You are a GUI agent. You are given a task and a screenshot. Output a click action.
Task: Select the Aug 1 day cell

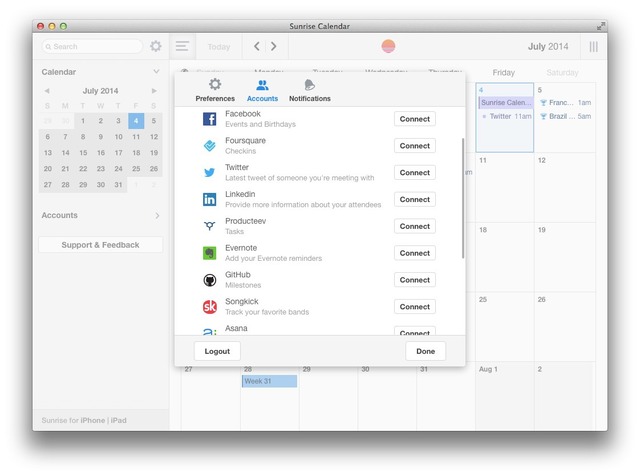(x=504, y=396)
